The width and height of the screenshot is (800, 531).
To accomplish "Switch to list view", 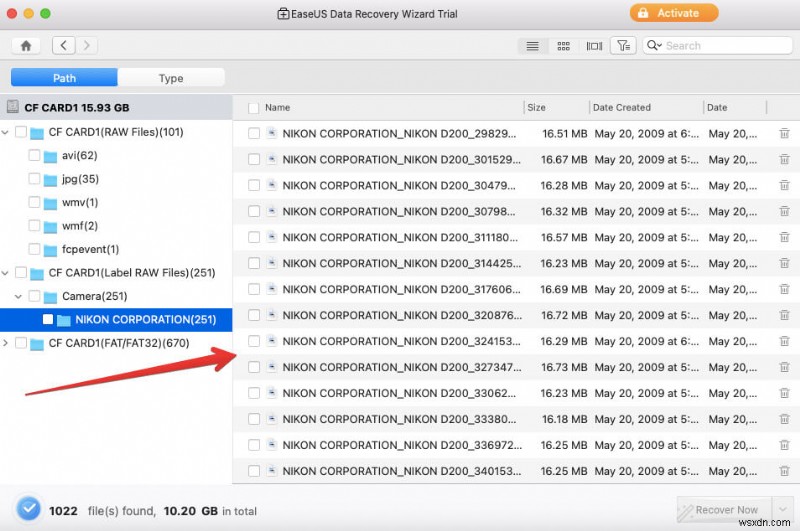I will tap(532, 46).
